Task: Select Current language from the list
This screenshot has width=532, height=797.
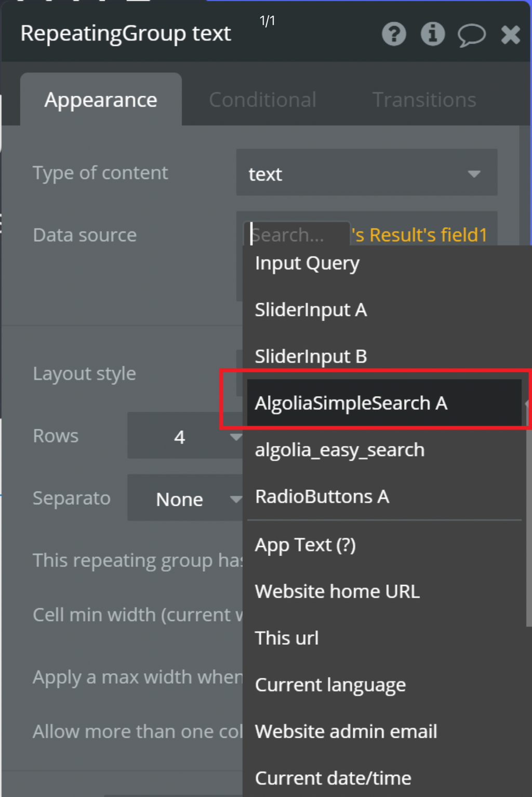Action: coord(330,685)
